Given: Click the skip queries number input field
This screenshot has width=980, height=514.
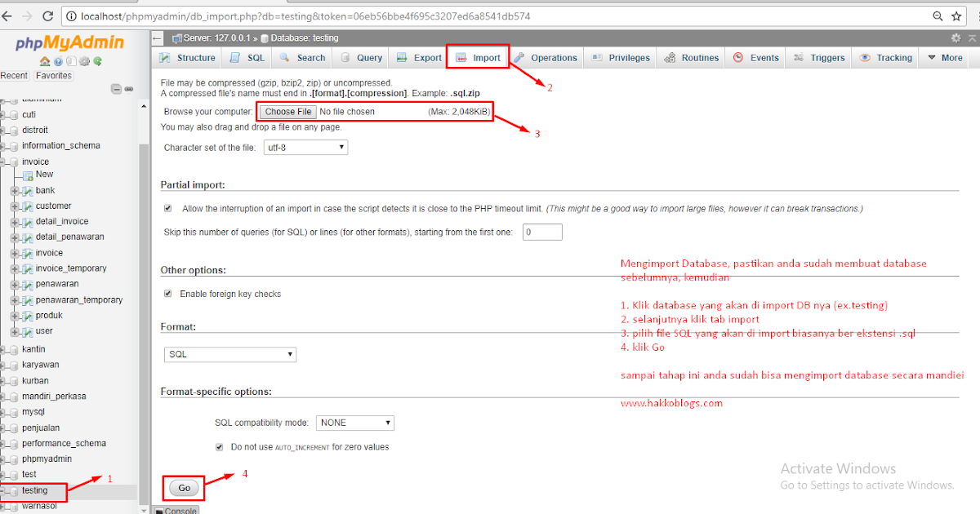Looking at the screenshot, I should (x=541, y=232).
